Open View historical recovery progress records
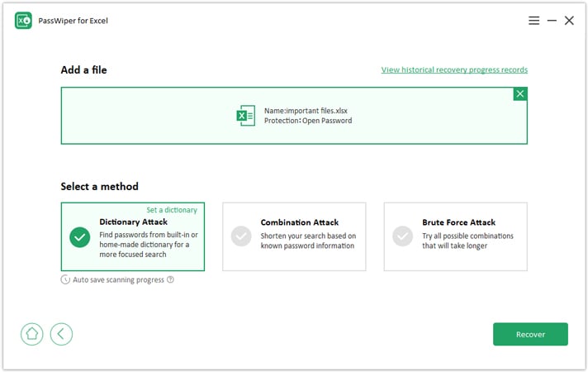The height and width of the screenshot is (372, 588). pyautogui.click(x=454, y=70)
